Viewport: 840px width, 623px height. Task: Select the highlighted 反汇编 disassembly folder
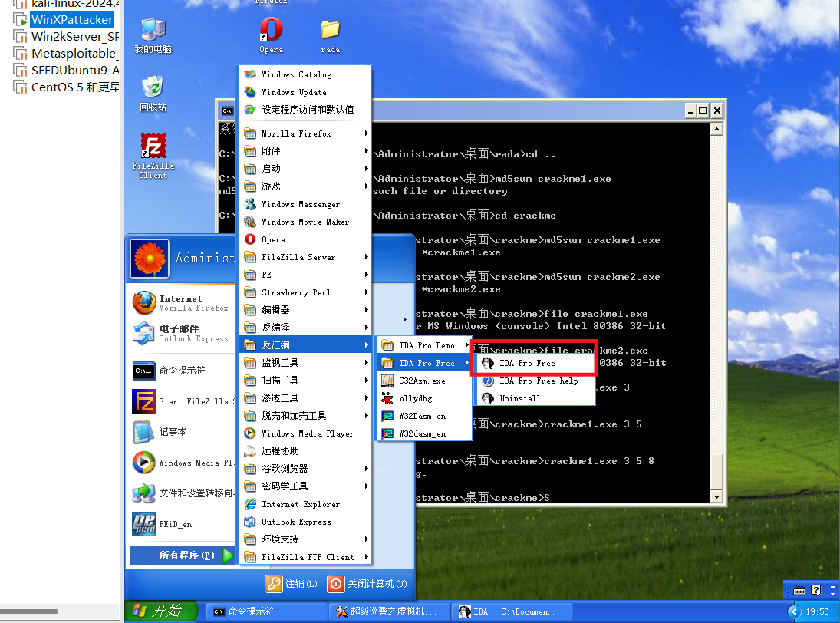[305, 345]
